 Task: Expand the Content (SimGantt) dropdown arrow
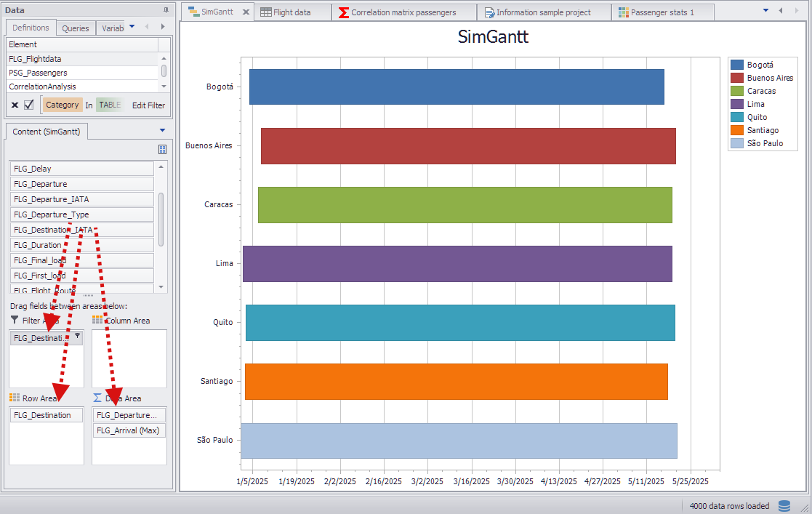[x=162, y=131]
